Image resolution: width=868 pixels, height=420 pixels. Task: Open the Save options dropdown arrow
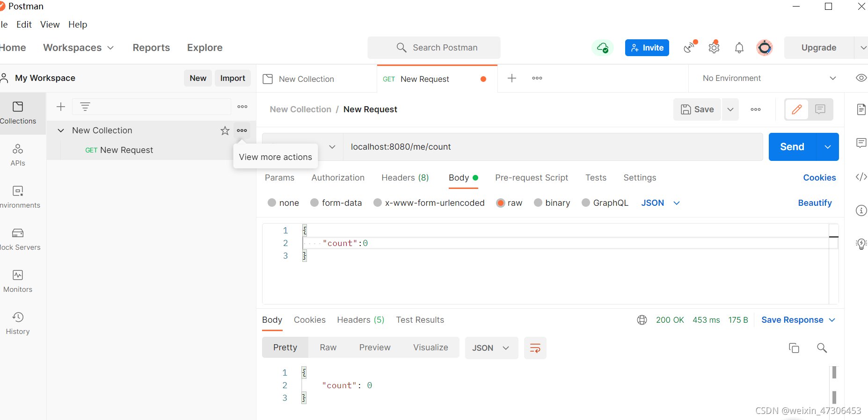click(x=730, y=109)
